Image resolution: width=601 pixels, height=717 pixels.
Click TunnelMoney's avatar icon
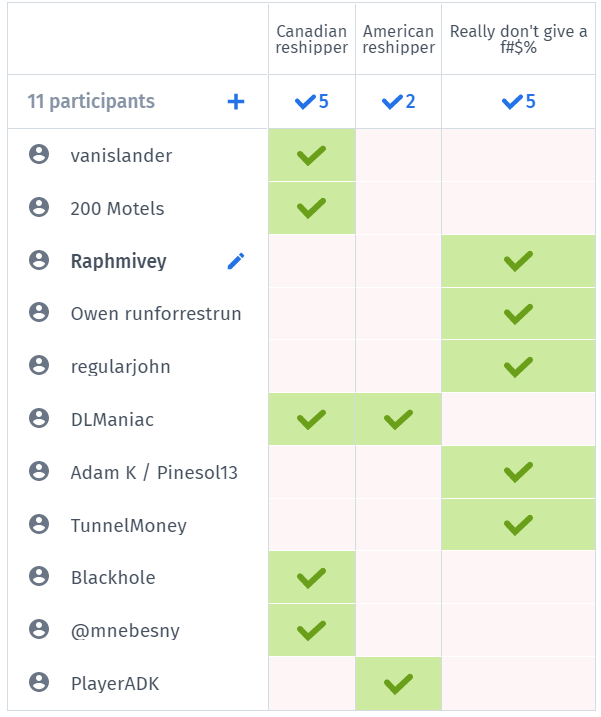(x=39, y=525)
